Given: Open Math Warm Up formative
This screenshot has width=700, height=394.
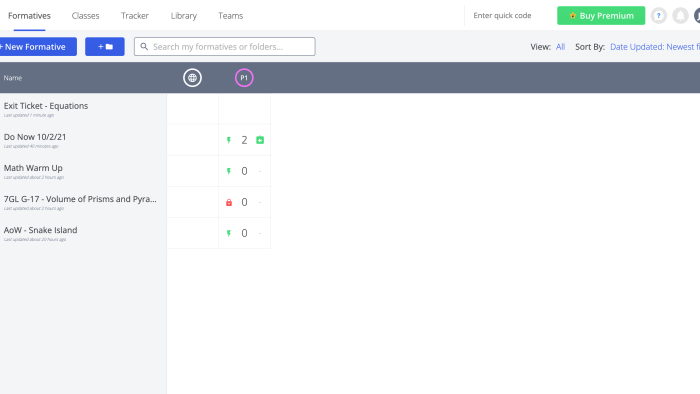Looking at the screenshot, I should point(33,168).
